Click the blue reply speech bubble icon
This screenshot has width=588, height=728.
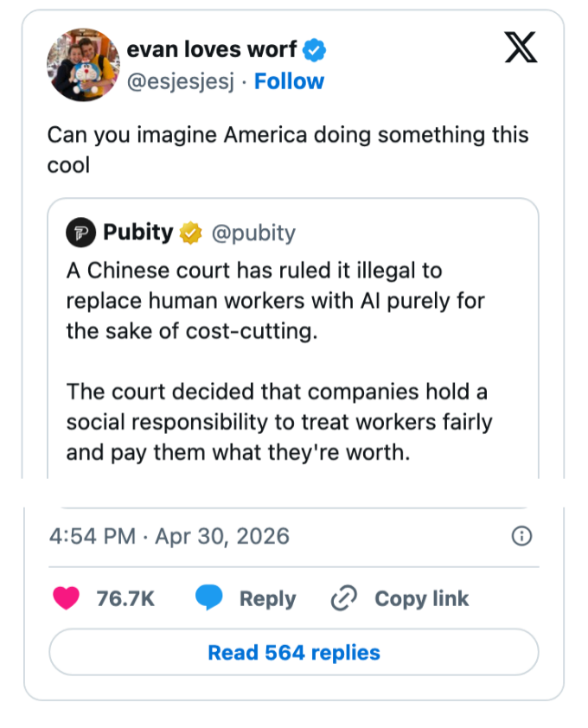(x=208, y=597)
